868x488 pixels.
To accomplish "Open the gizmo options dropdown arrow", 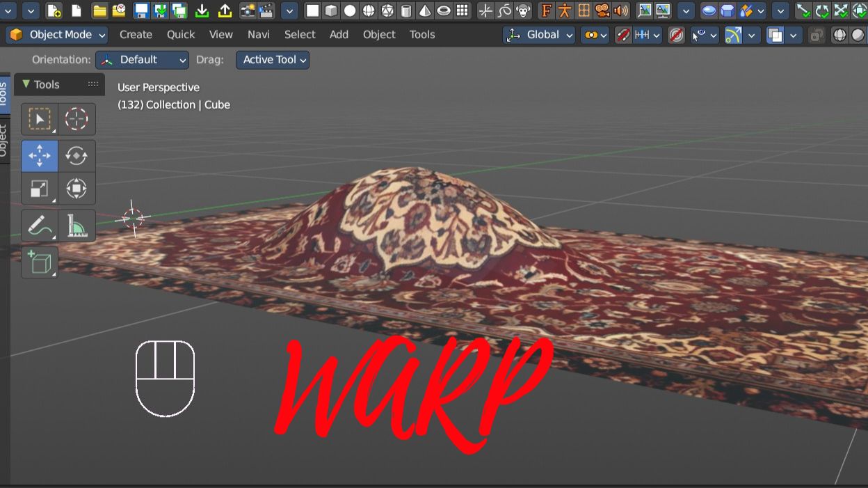I will pyautogui.click(x=751, y=35).
